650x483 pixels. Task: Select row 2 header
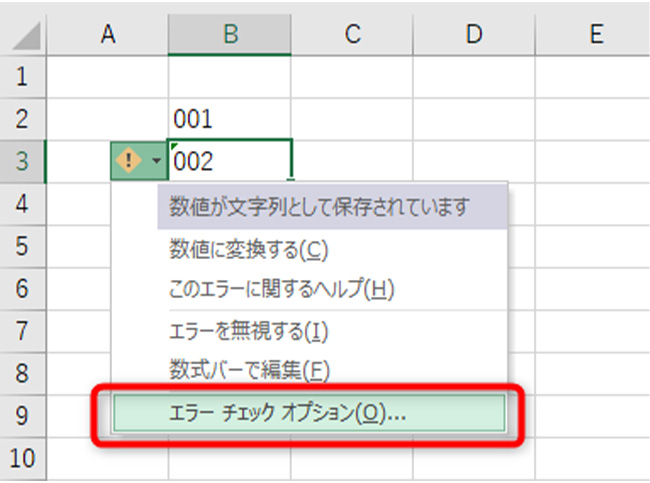pyautogui.click(x=23, y=119)
